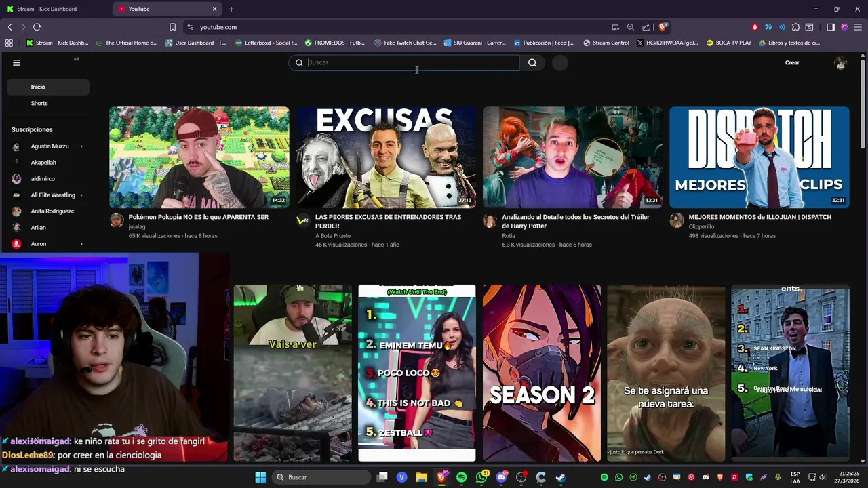The image size is (868, 488).
Task: Open the SEASON 2 Short
Action: (x=541, y=373)
